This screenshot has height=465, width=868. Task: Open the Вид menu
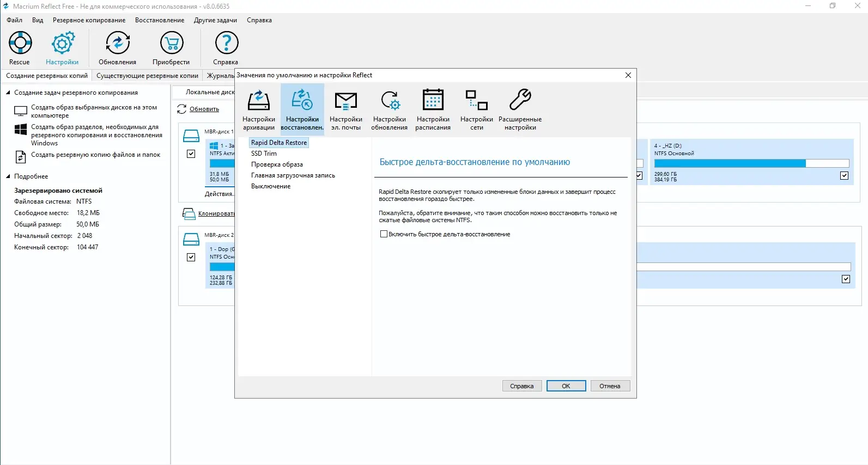tap(38, 20)
